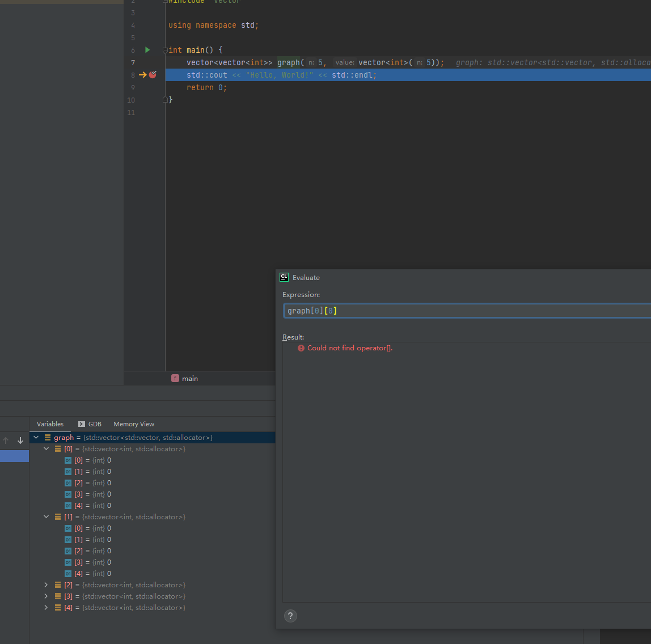Open the Memory View tab
Viewport: 651px width, 644px height.
134,424
